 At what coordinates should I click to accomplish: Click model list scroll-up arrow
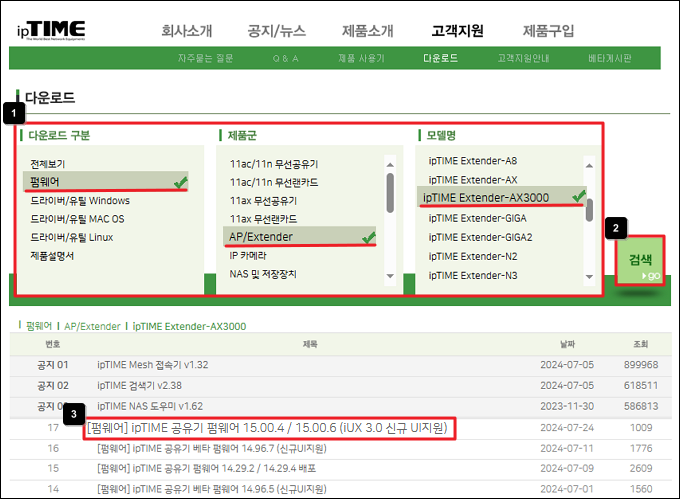coord(589,165)
